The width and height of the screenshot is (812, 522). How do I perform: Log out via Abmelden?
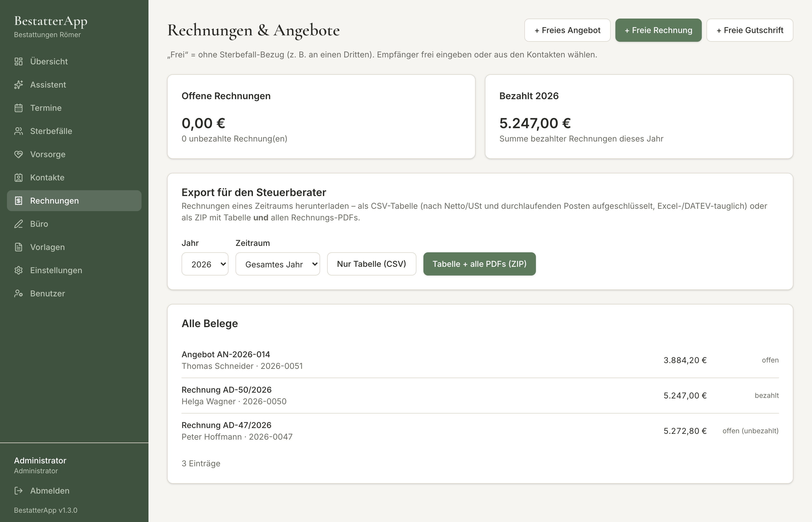click(74, 490)
